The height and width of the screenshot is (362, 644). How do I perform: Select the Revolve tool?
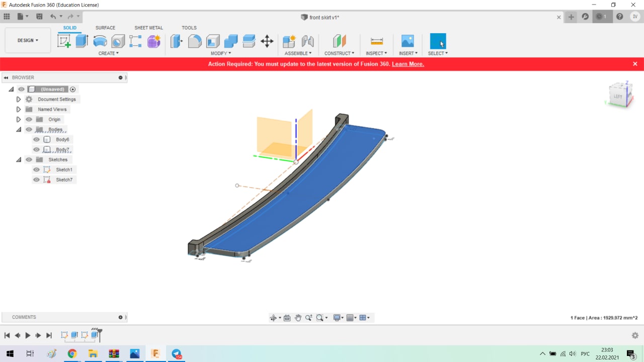coord(100,41)
